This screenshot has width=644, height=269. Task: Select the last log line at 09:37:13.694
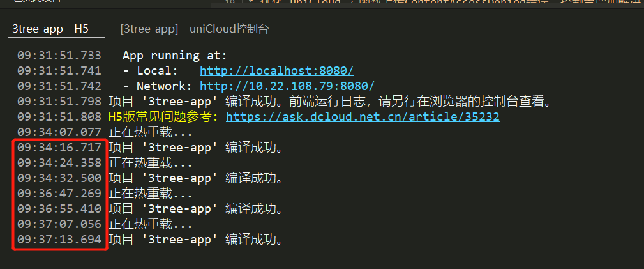[195, 240]
